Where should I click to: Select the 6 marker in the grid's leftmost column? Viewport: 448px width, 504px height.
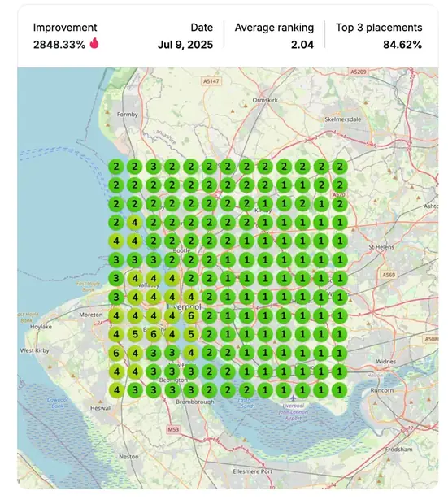pos(116,353)
